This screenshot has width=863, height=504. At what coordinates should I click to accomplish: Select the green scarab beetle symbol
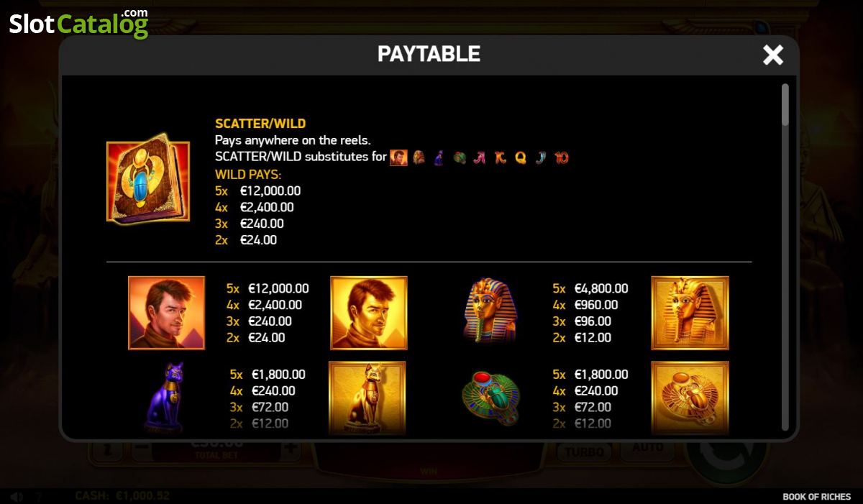point(493,398)
